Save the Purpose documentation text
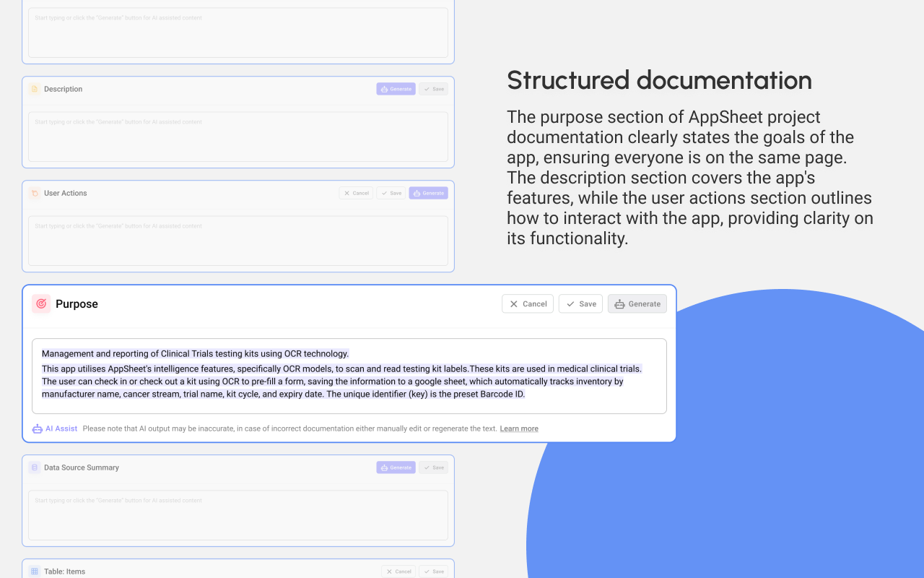Screen dimensions: 924x578 click(x=580, y=303)
